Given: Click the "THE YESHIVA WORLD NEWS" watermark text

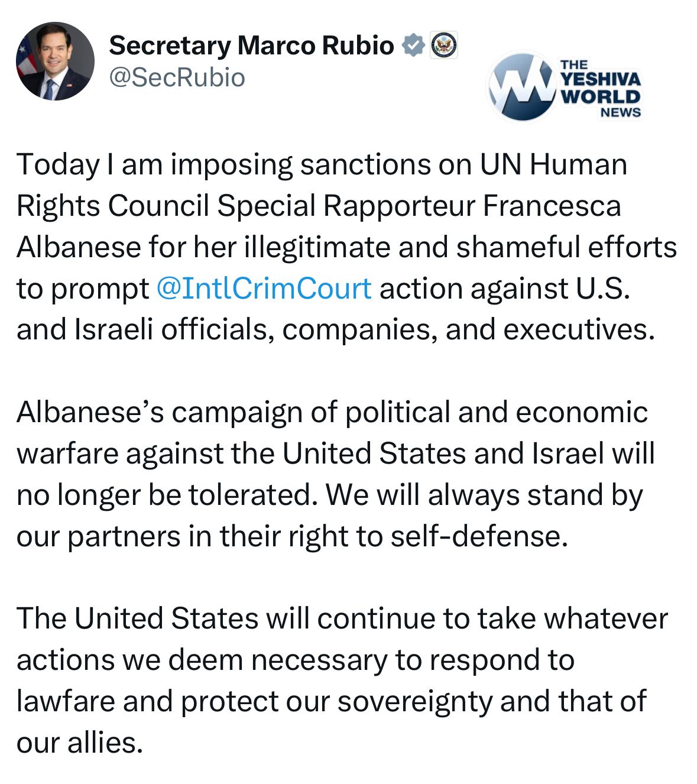Looking at the screenshot, I should pyautogui.click(x=600, y=88).
